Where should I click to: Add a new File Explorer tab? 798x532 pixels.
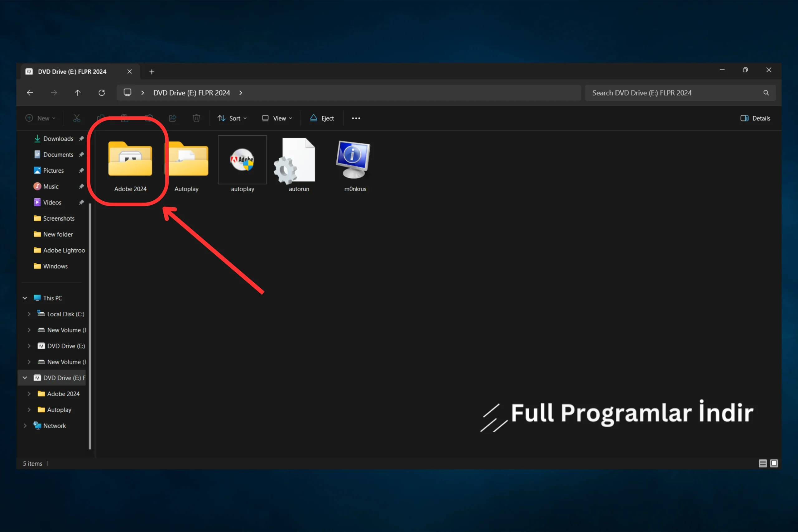point(152,72)
